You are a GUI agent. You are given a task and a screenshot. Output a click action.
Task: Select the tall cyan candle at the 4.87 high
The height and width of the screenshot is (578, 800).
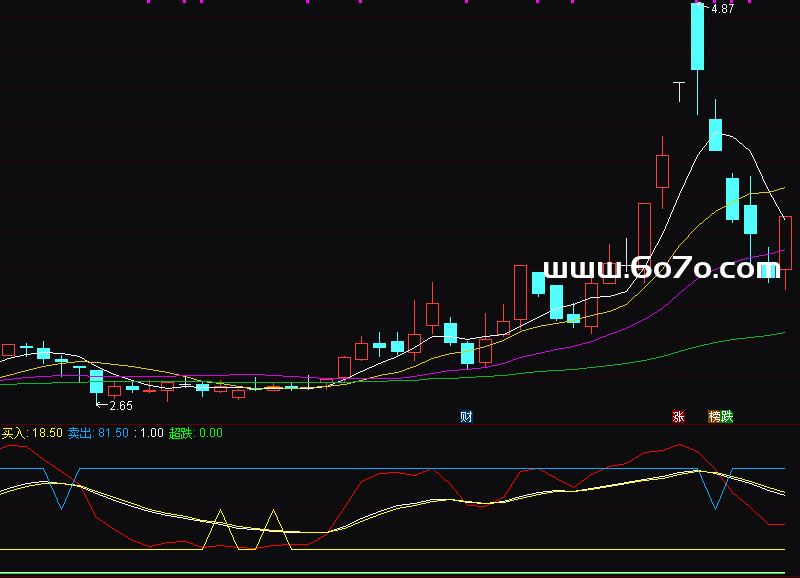tap(697, 37)
